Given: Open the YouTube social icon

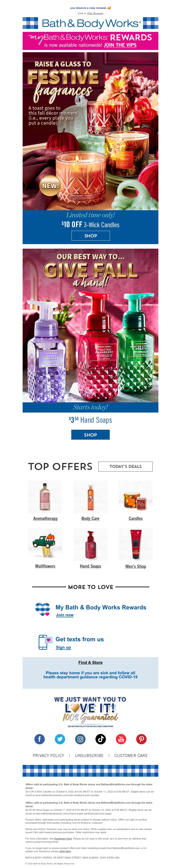Looking at the screenshot, I should (x=121, y=739).
